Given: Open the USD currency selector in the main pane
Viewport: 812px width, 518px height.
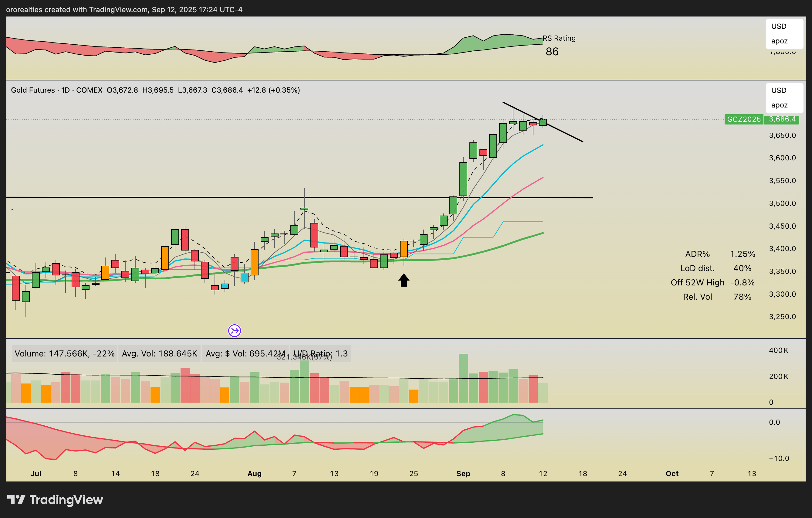Looking at the screenshot, I should 779,90.
